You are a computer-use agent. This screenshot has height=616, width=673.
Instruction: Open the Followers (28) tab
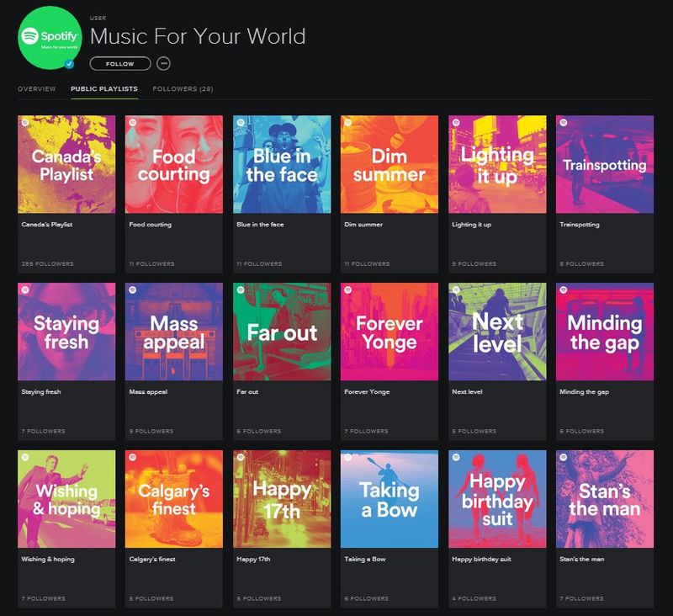point(183,89)
